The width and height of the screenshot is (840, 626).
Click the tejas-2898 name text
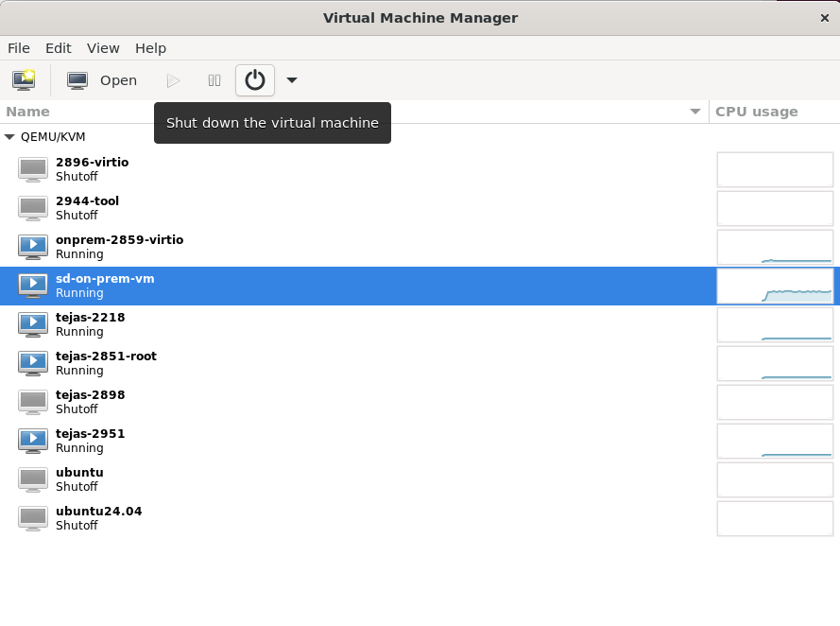(x=90, y=395)
